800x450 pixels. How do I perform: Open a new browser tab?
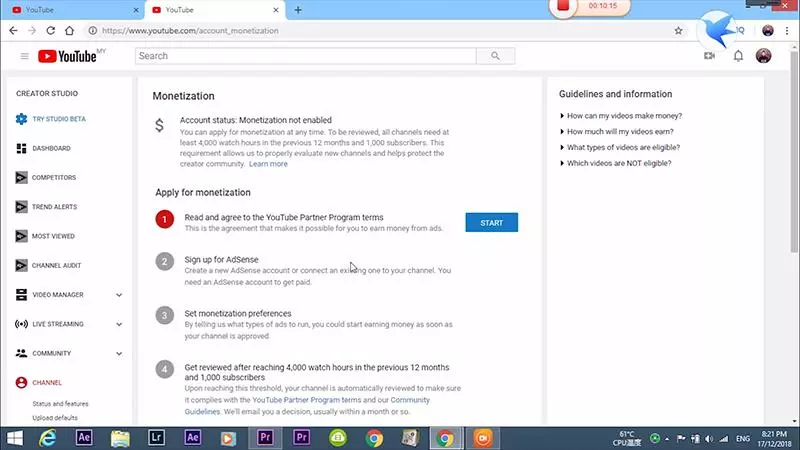click(x=298, y=10)
